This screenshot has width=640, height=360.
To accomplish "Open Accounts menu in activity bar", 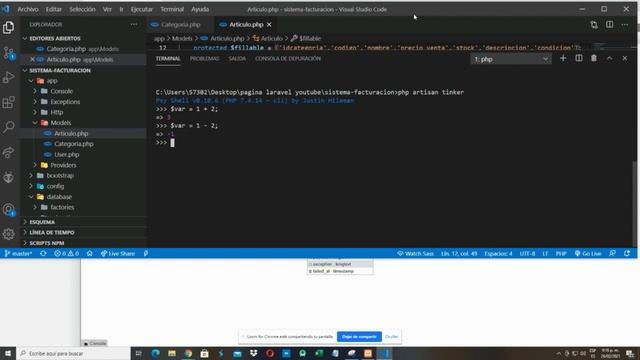I will click(x=9, y=210).
